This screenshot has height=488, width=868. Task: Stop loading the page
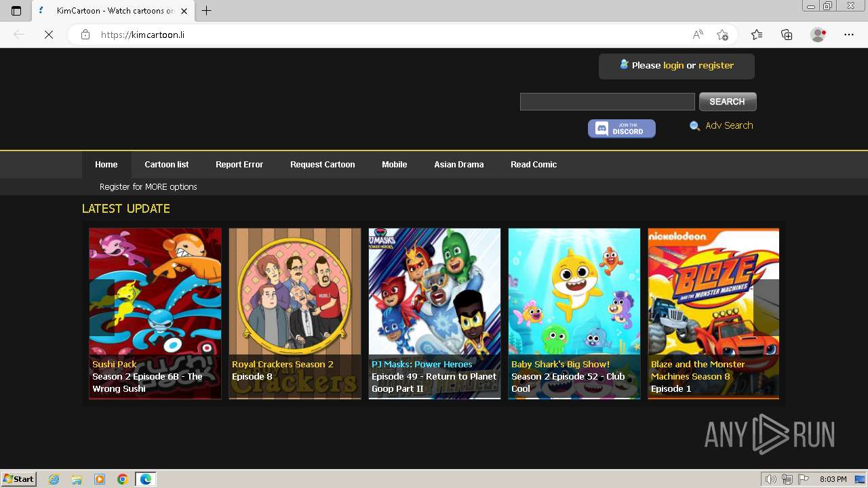pos(49,35)
